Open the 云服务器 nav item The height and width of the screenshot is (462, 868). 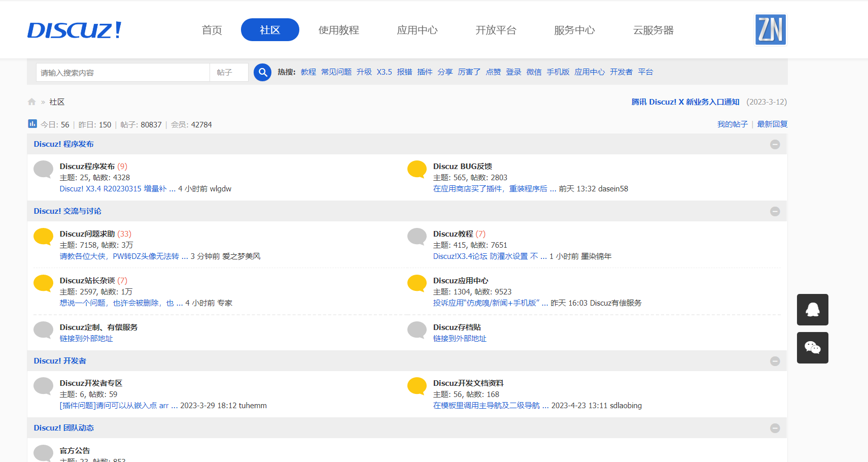(653, 30)
